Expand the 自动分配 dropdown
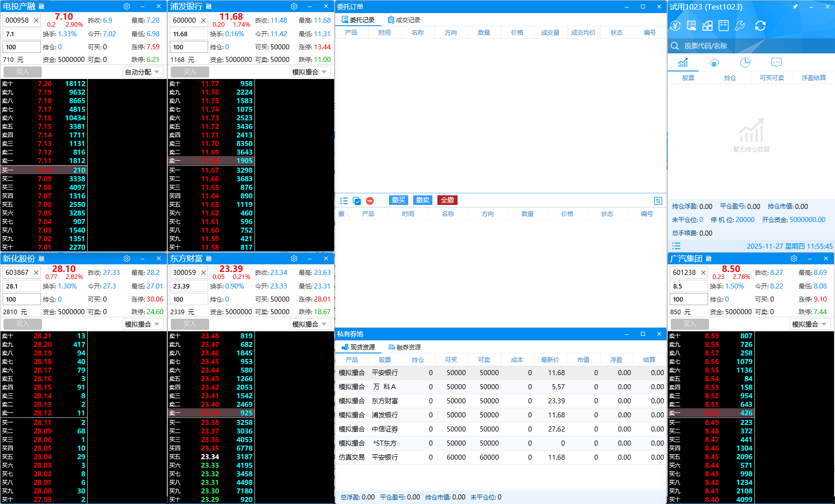Screen dimensions: 835x504 143,72
